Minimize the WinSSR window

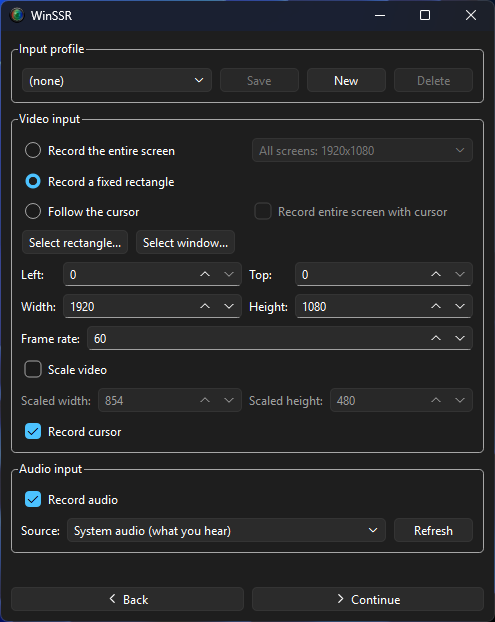pos(380,15)
